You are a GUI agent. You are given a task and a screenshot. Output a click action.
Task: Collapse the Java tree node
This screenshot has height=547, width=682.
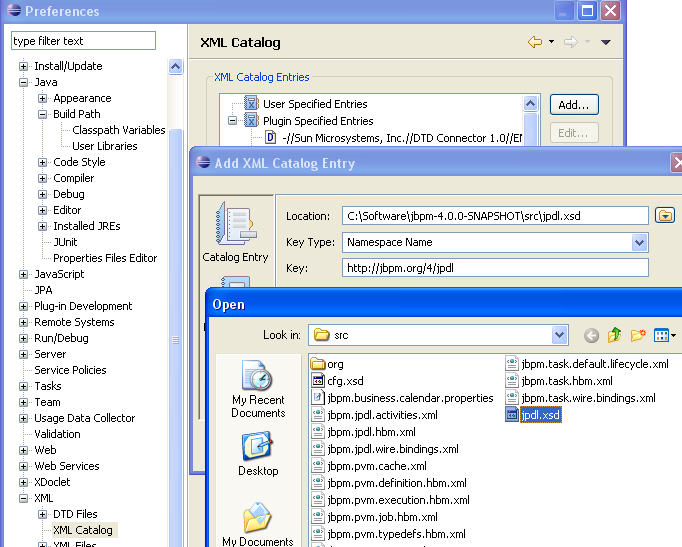pos(24,82)
